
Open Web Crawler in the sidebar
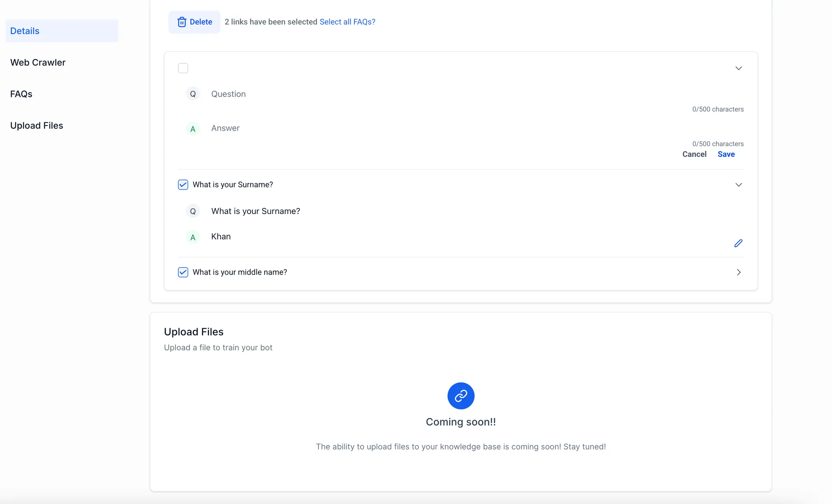(x=38, y=63)
